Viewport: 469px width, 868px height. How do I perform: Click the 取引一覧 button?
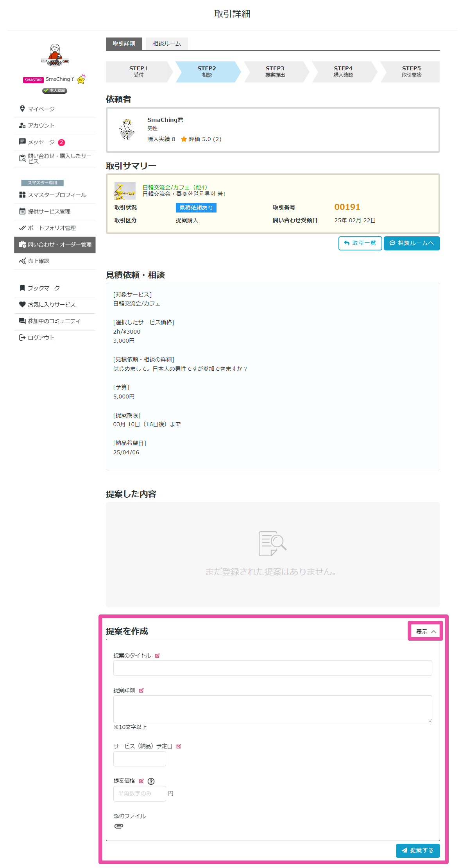point(360,243)
